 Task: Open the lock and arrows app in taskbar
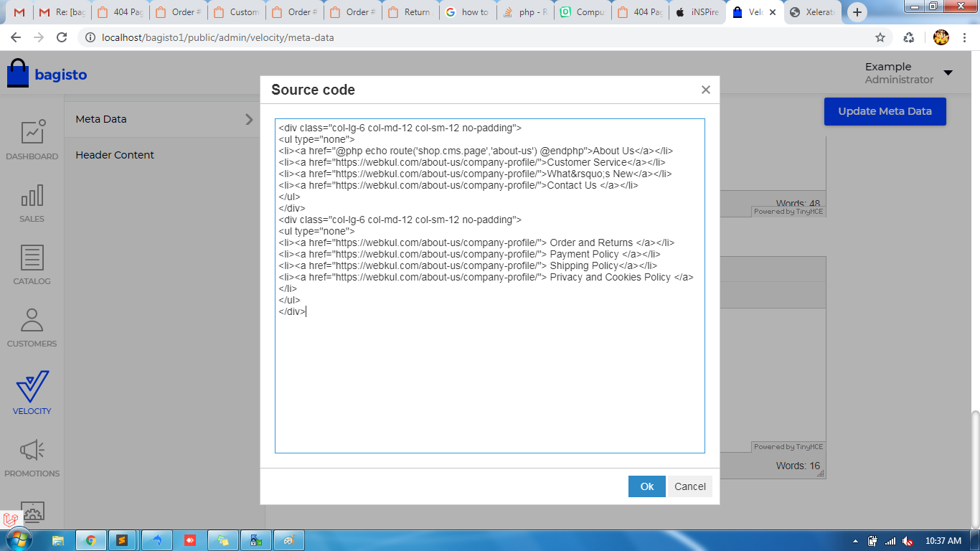click(x=255, y=540)
